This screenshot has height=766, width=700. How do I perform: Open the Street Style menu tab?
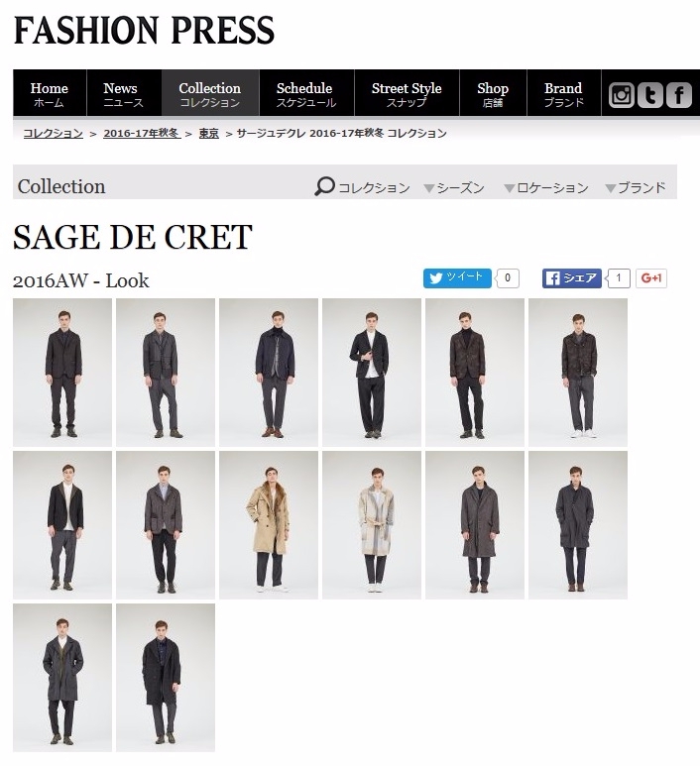[x=407, y=93]
